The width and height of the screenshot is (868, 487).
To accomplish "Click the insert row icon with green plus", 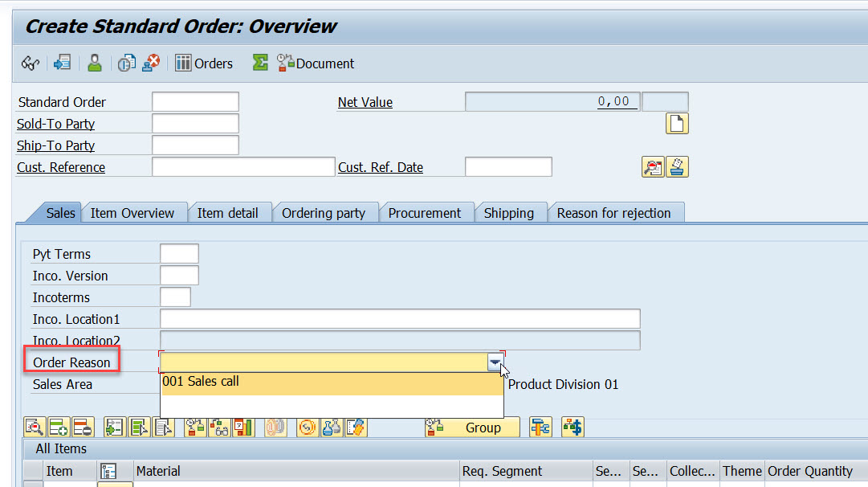I will coord(58,427).
